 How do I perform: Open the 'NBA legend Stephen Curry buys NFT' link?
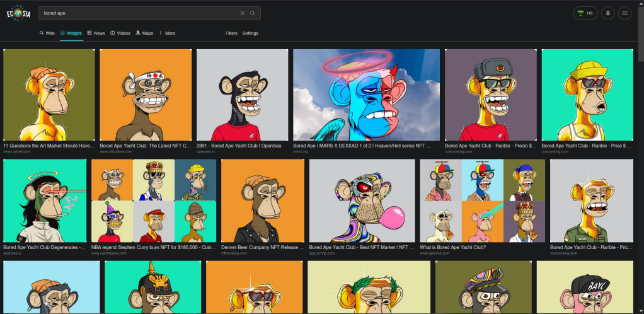click(x=153, y=248)
